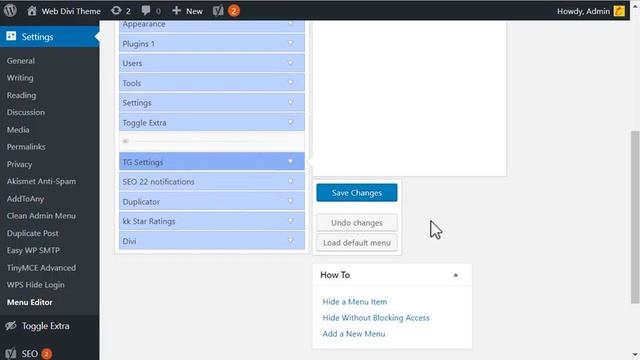Image resolution: width=640 pixels, height=360 pixels.
Task: Click Web Divi Theme site name
Action: pyautogui.click(x=71, y=11)
